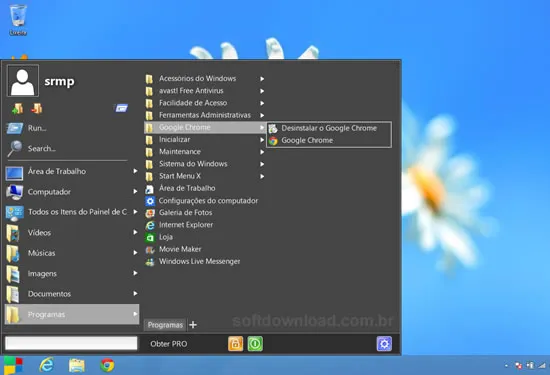
Task: Click the srmp user avatar picture
Action: coord(23,81)
